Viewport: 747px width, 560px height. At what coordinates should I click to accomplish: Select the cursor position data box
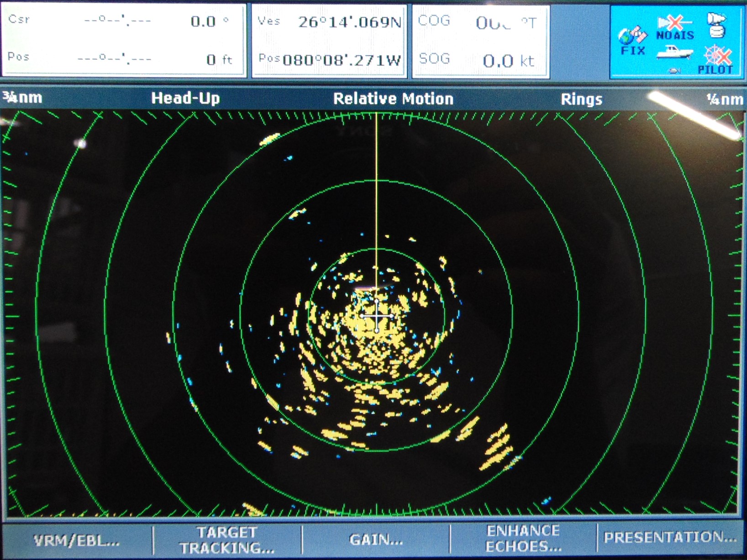point(124,40)
